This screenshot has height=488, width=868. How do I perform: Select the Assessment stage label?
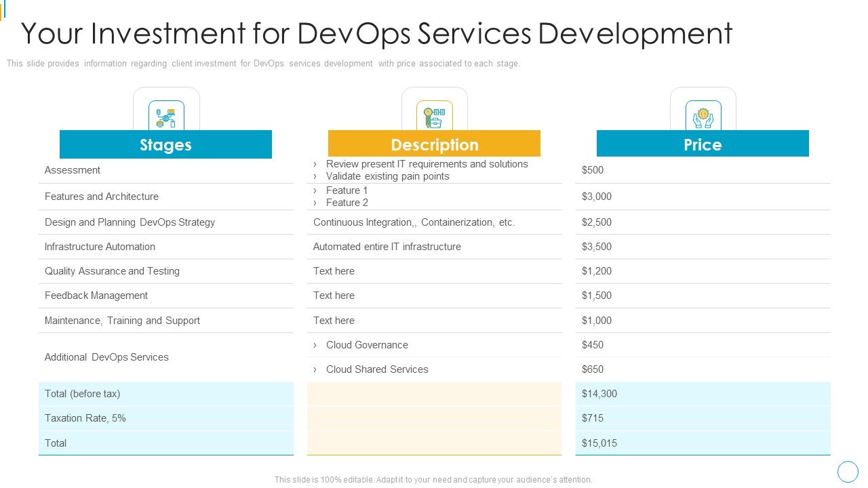pos(72,170)
